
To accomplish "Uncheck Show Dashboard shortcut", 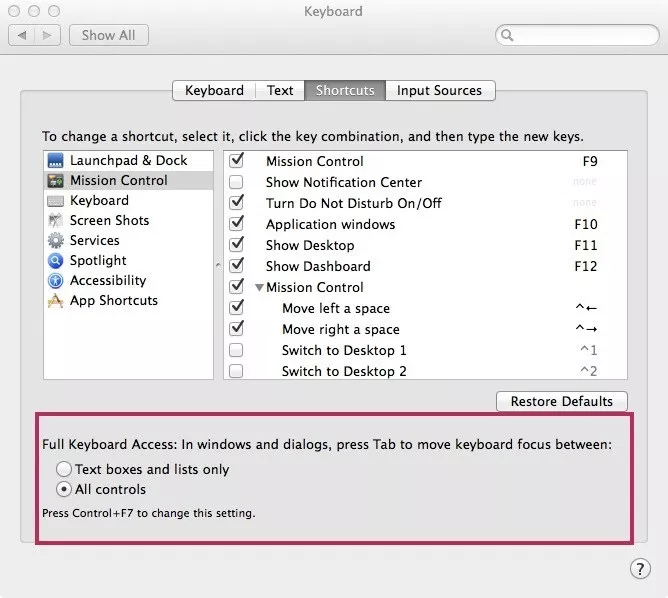I will pos(236,266).
